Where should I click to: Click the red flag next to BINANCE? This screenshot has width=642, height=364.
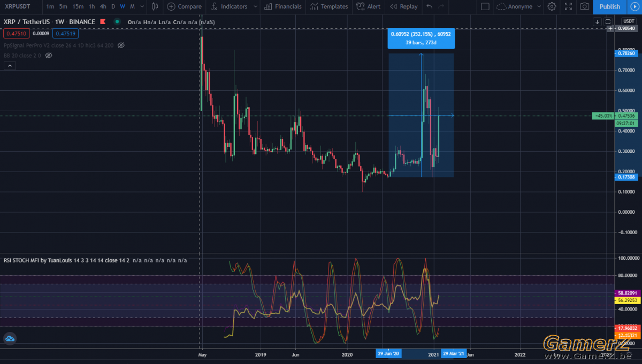[102, 21]
